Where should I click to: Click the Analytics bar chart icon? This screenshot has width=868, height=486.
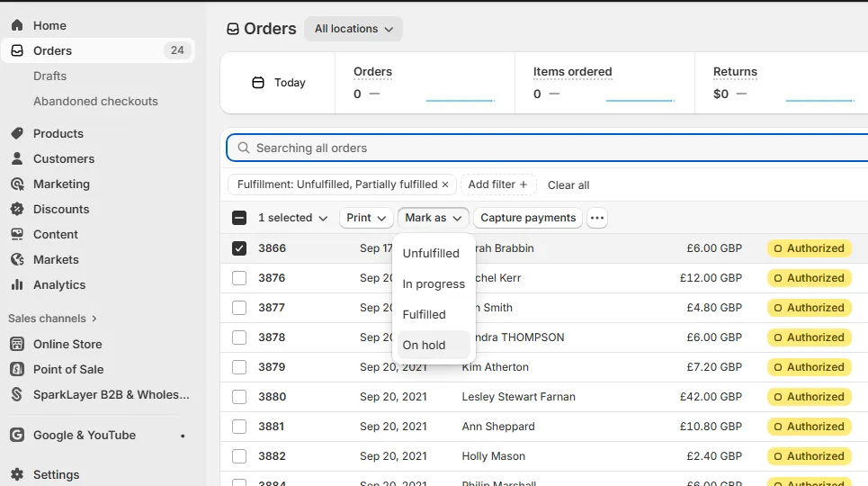[x=17, y=284]
